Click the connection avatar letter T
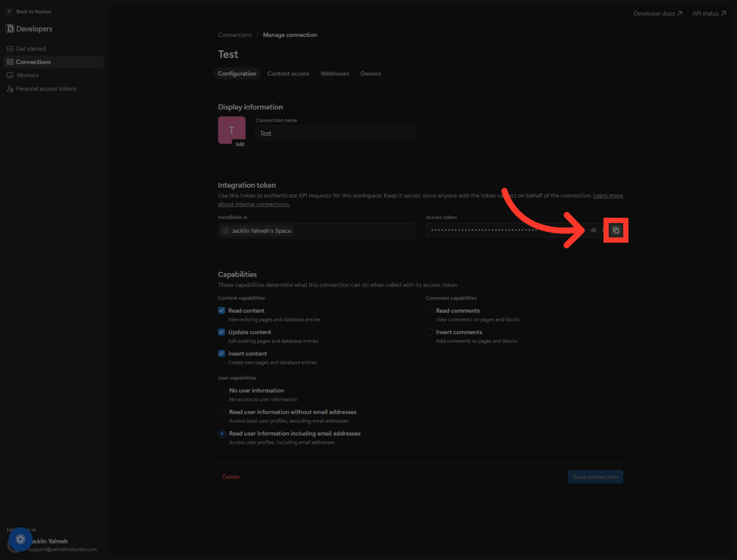This screenshot has width=737, height=560. [232, 130]
